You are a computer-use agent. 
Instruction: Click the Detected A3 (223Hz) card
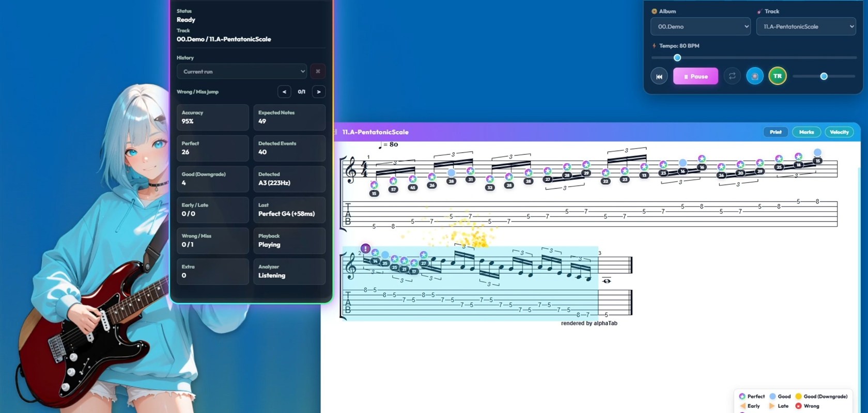click(289, 179)
